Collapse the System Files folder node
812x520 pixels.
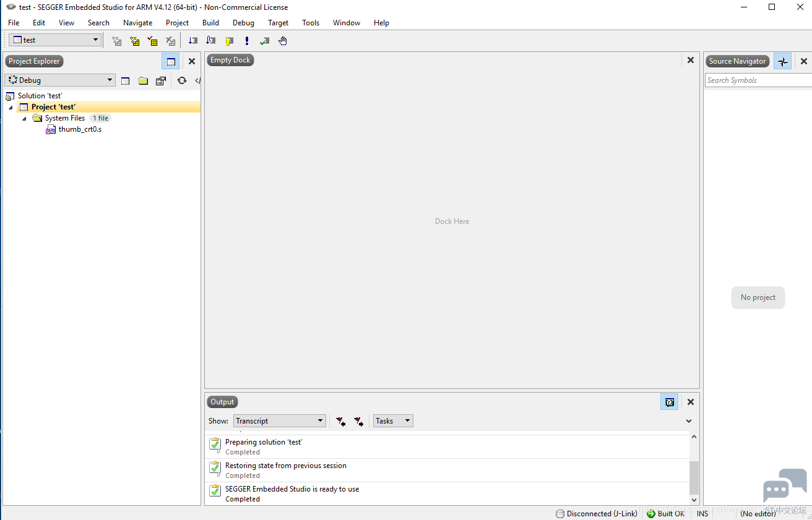tap(24, 119)
